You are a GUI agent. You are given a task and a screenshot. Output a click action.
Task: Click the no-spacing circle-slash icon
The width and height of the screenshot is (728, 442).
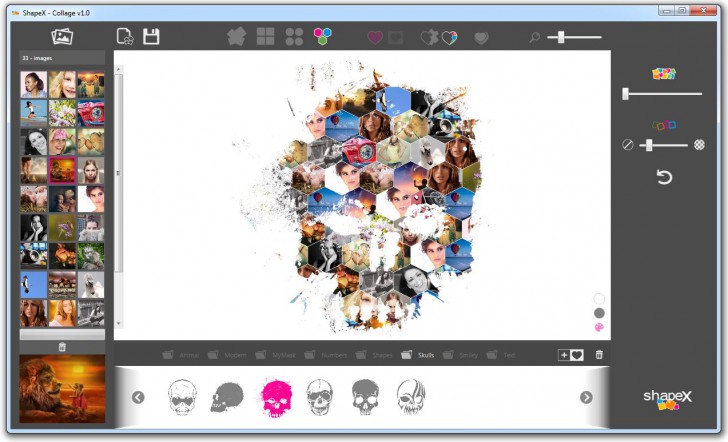[627, 145]
